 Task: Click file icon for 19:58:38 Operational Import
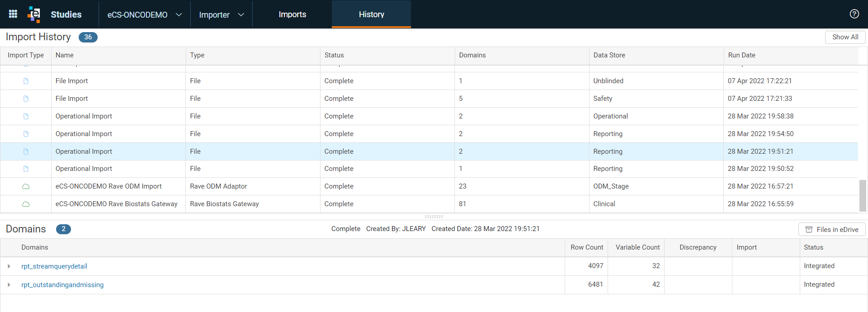point(26,116)
